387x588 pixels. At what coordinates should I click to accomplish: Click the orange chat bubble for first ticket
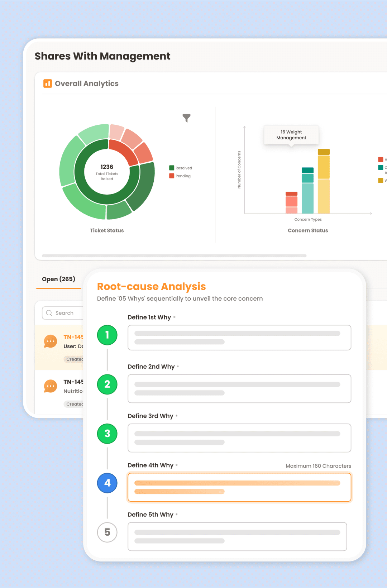[51, 341]
